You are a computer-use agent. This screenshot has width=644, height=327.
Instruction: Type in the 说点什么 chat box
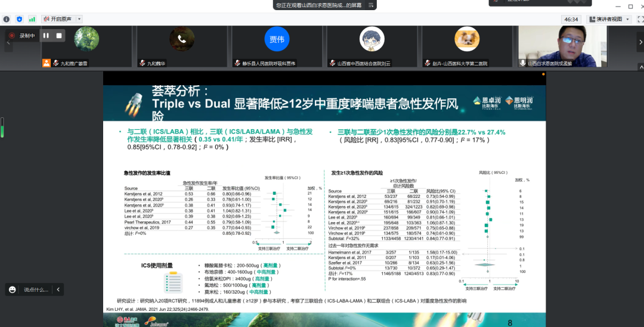(x=36, y=289)
